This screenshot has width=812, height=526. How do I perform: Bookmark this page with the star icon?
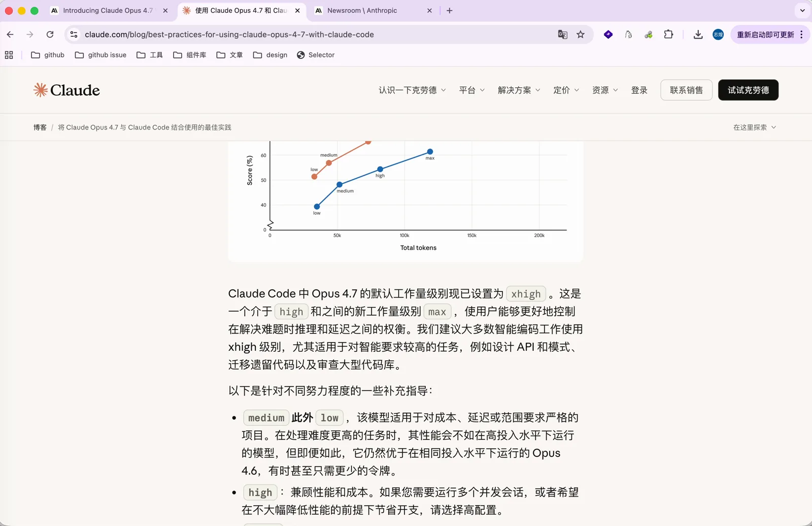[x=581, y=35]
